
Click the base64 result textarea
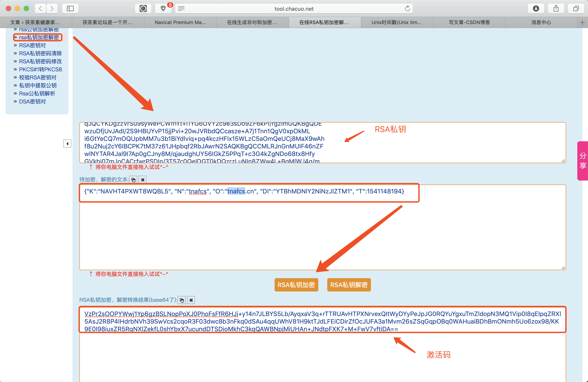(322, 344)
